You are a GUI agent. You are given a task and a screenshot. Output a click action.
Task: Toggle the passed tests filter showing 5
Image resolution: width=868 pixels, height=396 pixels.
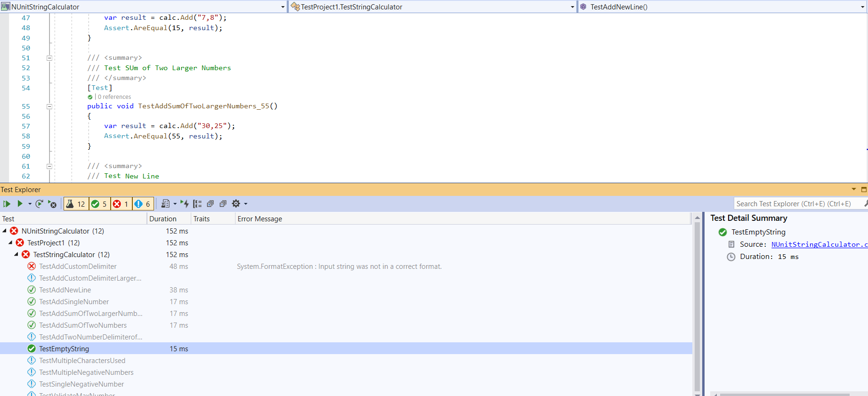pyautogui.click(x=99, y=204)
